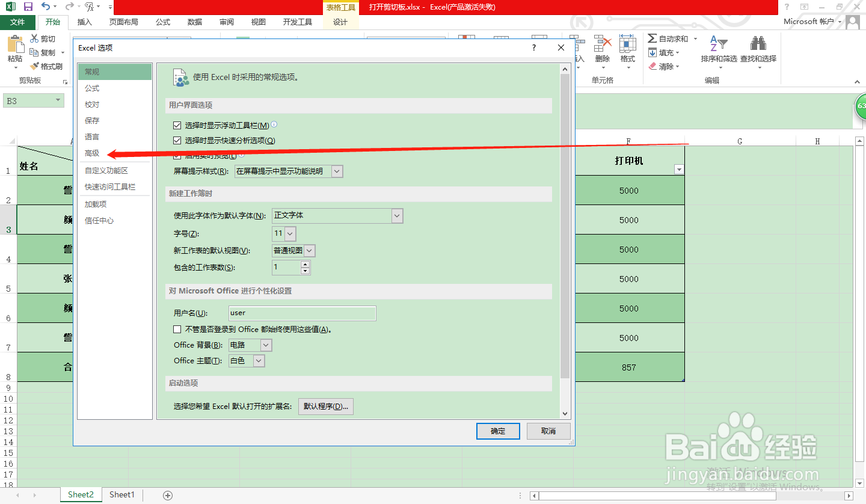Click the 确定 (OK) button
Image resolution: width=866 pixels, height=504 pixels.
click(x=498, y=431)
